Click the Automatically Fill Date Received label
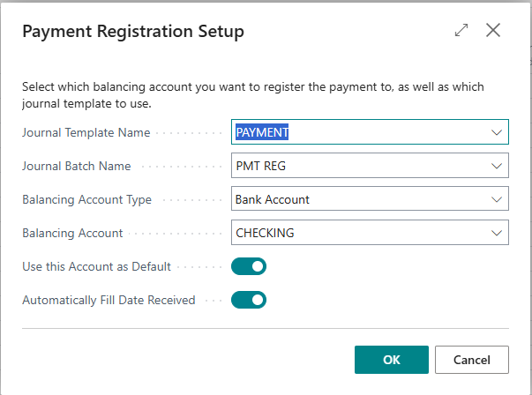This screenshot has height=395, width=532. click(109, 300)
